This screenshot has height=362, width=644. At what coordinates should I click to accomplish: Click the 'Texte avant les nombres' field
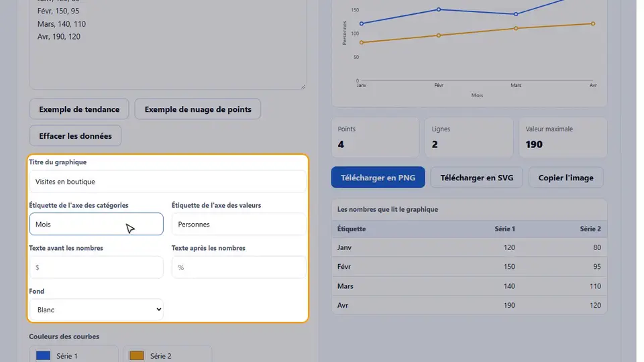pos(96,267)
